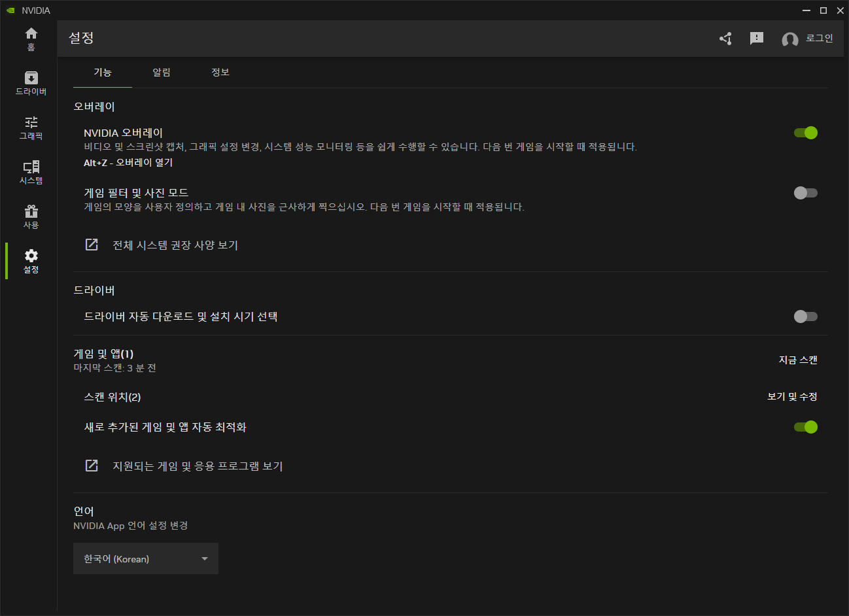Click the 언어 section heading
Viewport: 849px width, 616px height.
tap(84, 511)
